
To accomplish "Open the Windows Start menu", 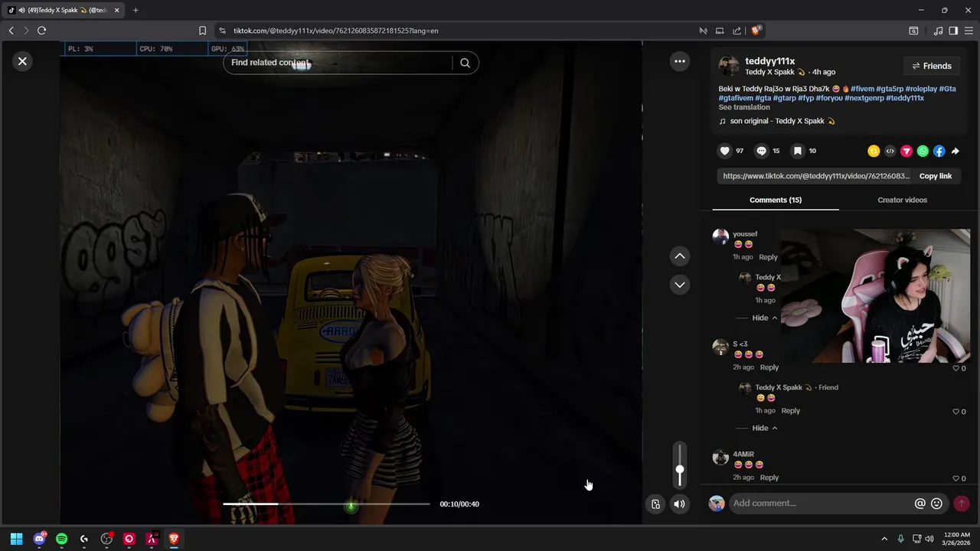I will tap(16, 539).
